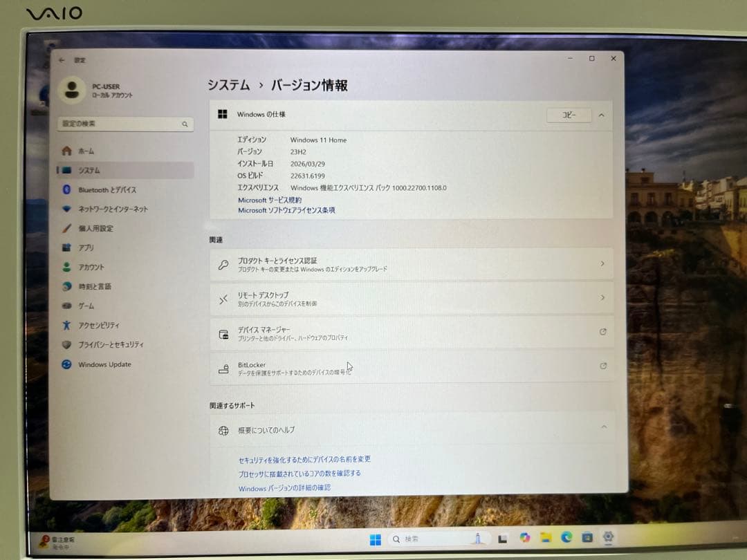Click the home icon in sidebar

click(66, 151)
